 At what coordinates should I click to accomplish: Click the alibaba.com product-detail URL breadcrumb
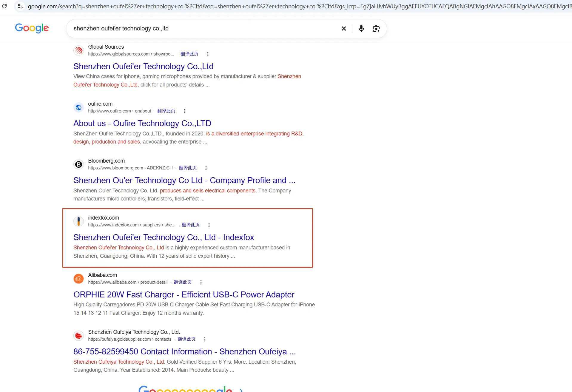click(x=128, y=282)
